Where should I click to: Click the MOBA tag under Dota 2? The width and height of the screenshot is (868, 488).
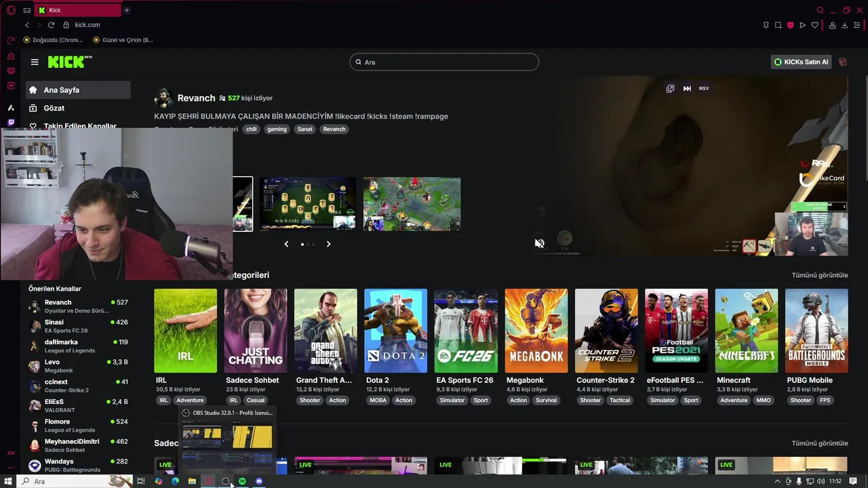coord(378,400)
